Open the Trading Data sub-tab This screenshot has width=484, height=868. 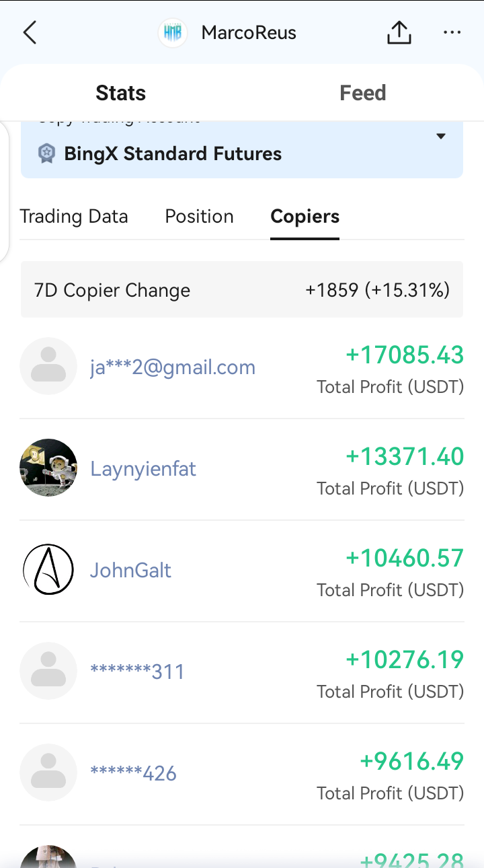74,217
